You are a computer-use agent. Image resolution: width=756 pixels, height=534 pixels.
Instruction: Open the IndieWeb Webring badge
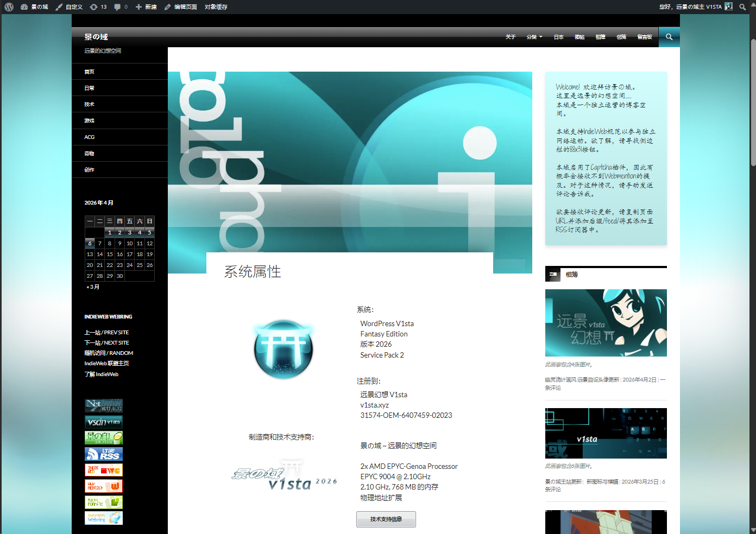coord(104,518)
